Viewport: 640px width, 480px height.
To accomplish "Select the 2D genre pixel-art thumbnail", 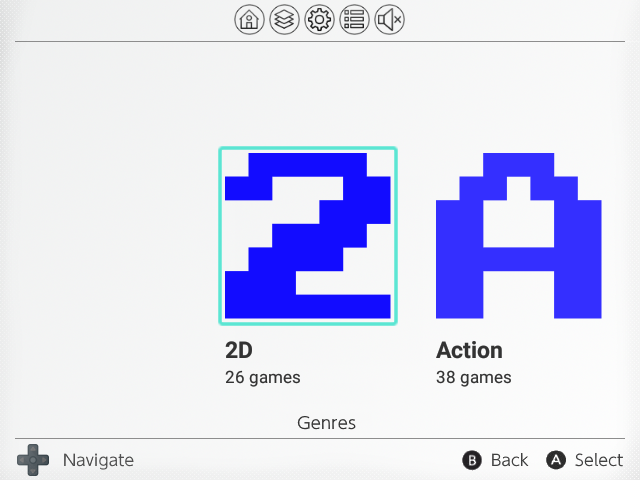I will (308, 236).
